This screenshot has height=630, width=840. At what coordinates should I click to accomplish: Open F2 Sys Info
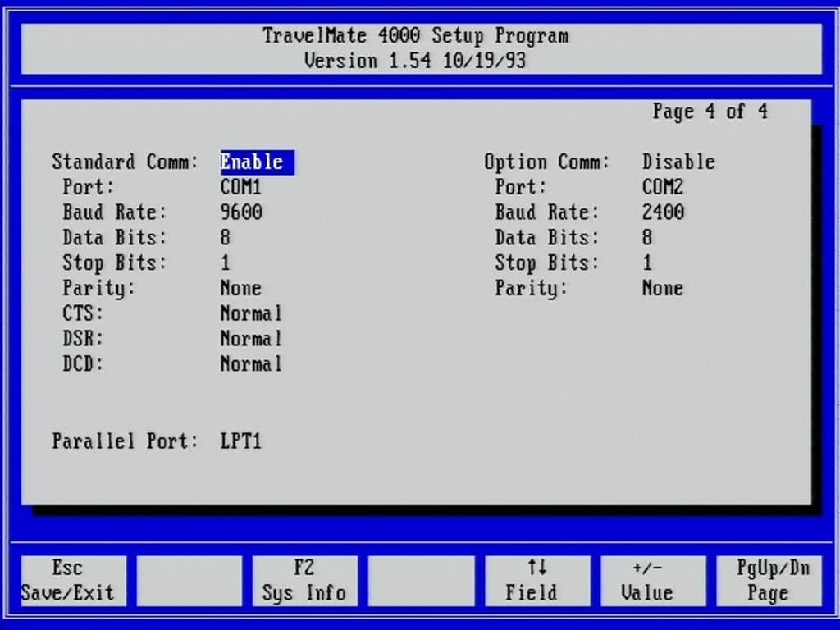[304, 581]
